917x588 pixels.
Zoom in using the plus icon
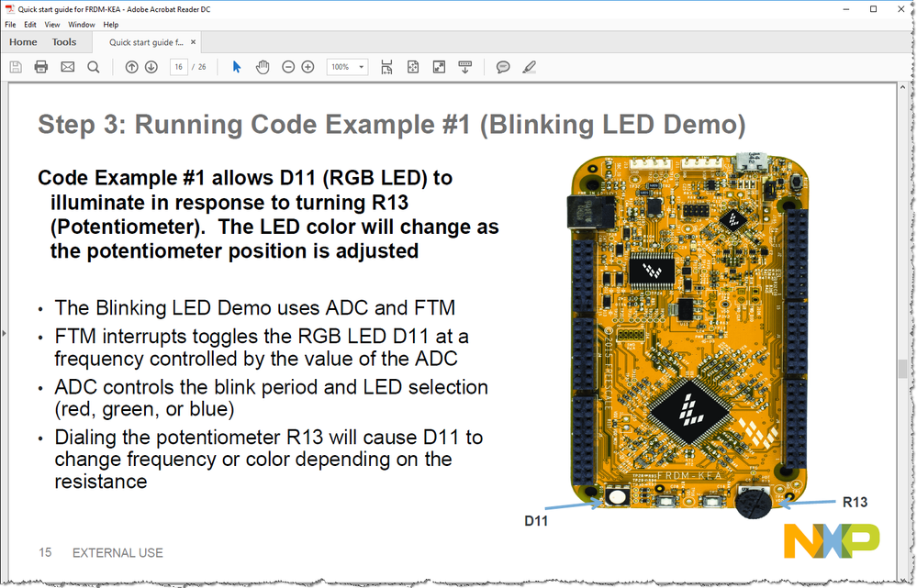pyautogui.click(x=307, y=66)
